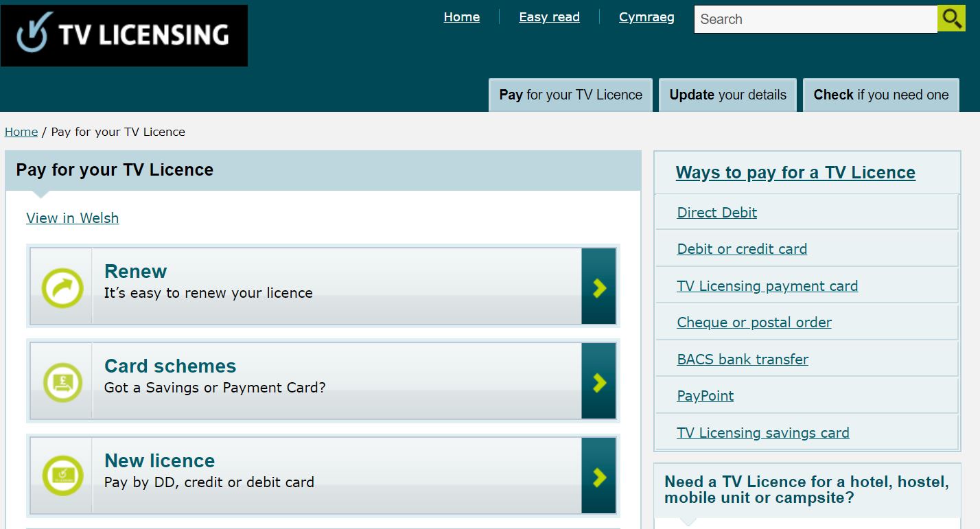The height and width of the screenshot is (529, 980).
Task: Switch to the Update your details tab
Action: (727, 95)
